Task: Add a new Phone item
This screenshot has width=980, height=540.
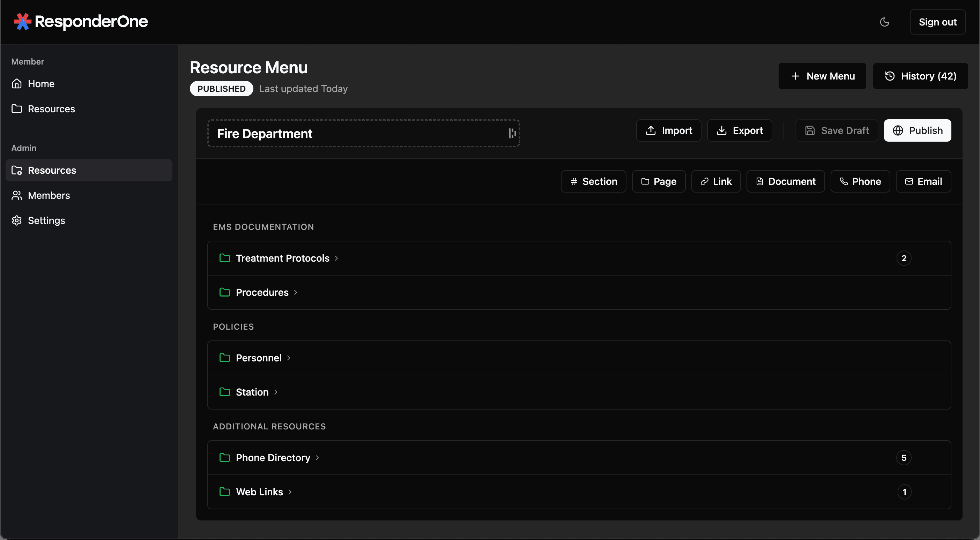Action: [860, 181]
